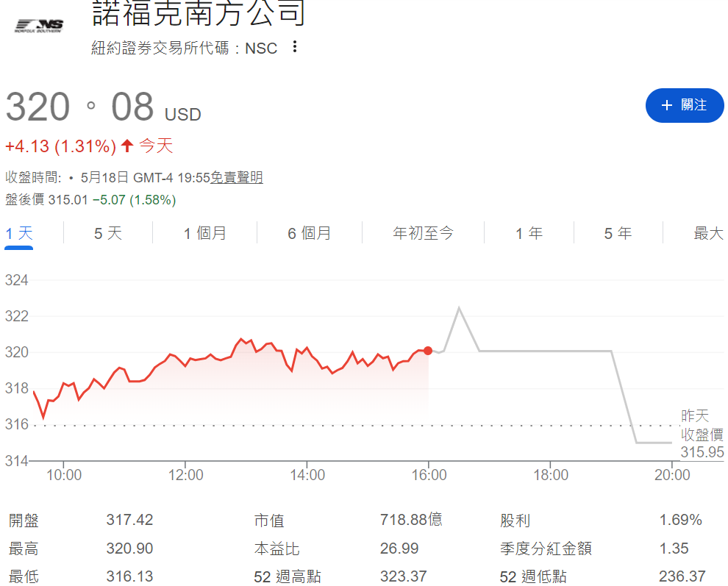Switch to the 1 年 chart tab

coord(529,233)
